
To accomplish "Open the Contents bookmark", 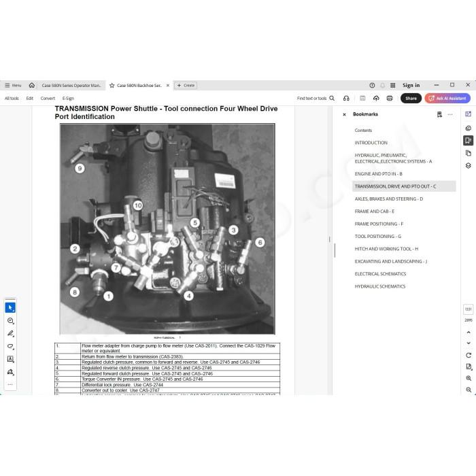I will pyautogui.click(x=363, y=131).
